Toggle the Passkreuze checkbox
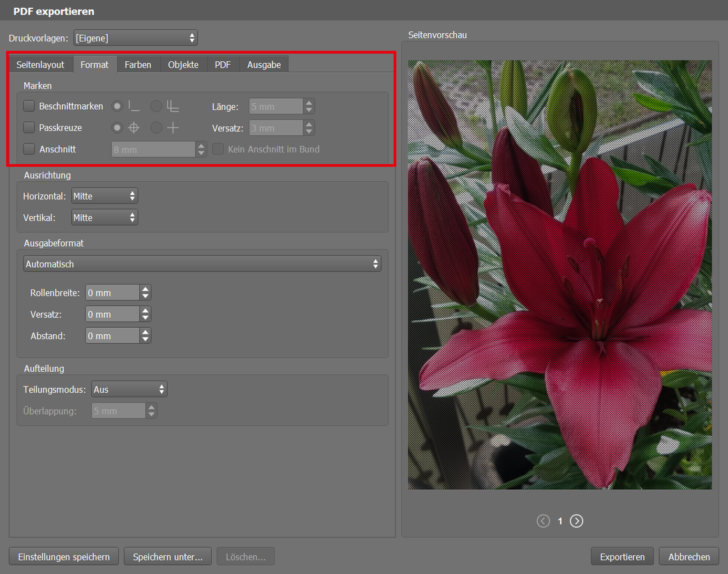This screenshot has height=574, width=728. pyautogui.click(x=29, y=128)
